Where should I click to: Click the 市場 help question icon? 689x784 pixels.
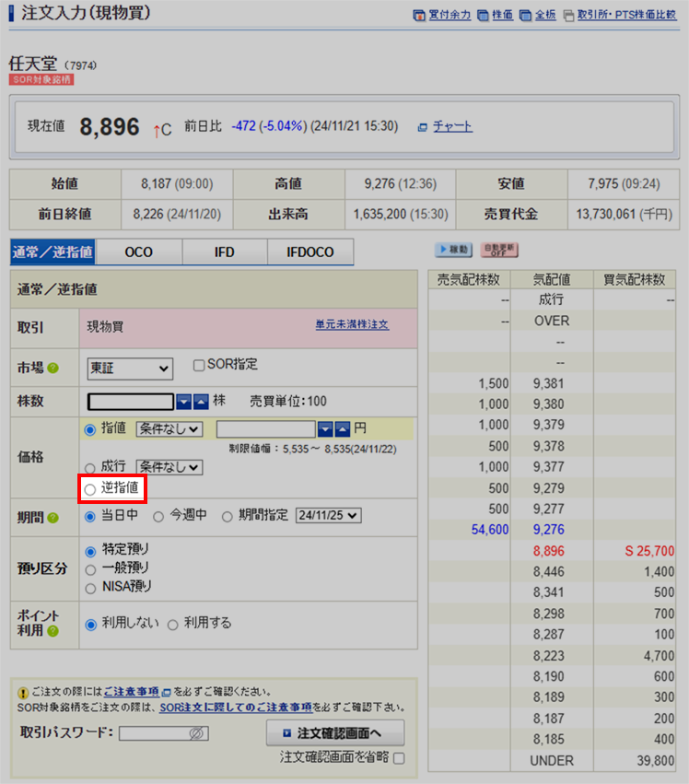[x=53, y=368]
